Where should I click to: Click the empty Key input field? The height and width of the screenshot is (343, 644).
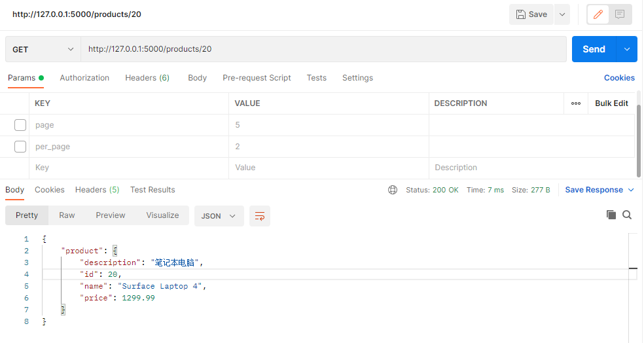click(x=129, y=168)
